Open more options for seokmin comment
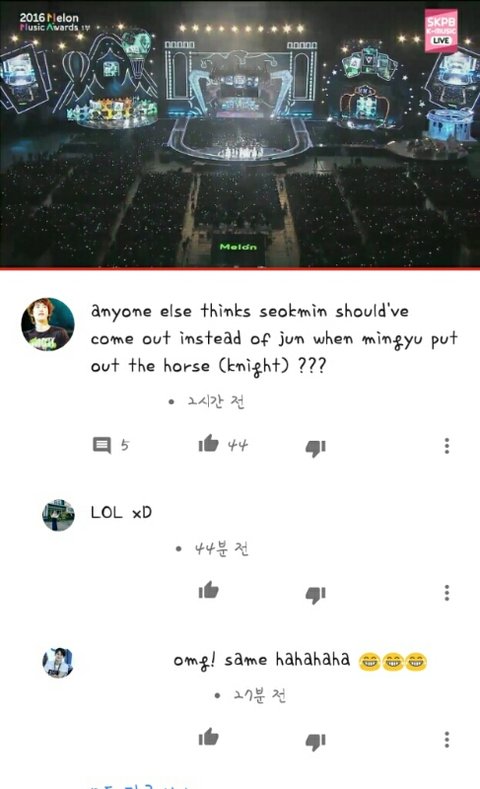 point(447,446)
